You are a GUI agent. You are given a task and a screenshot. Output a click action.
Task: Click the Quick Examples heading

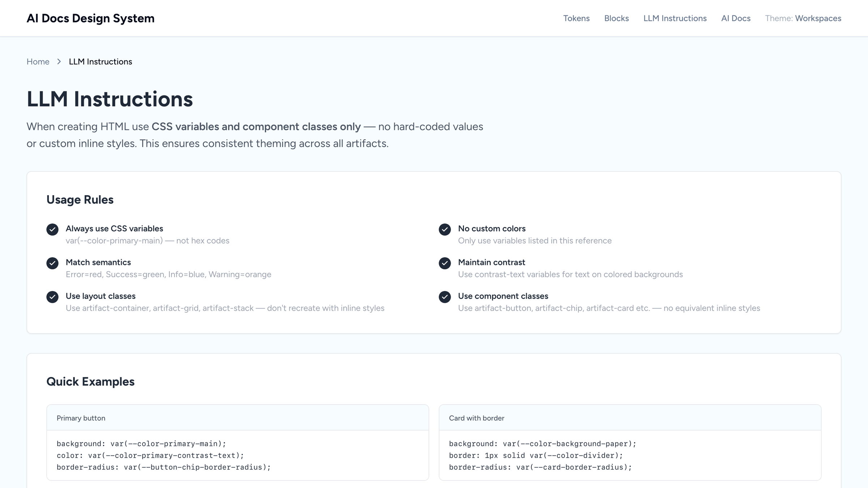click(90, 381)
